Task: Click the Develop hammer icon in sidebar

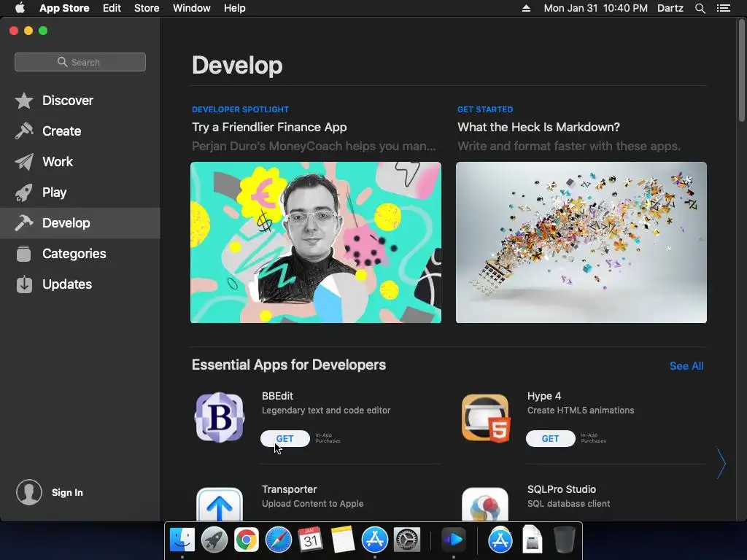Action: point(24,223)
